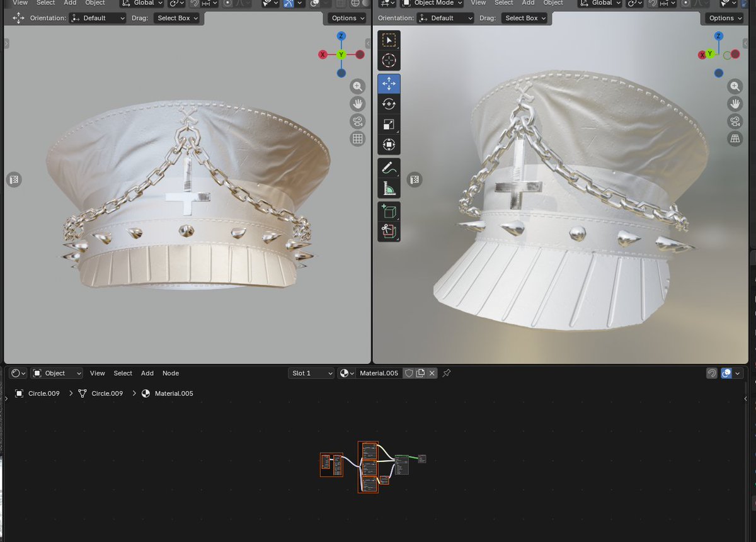Open right viewport Select Box drag dropdown
756x542 pixels.
click(525, 18)
